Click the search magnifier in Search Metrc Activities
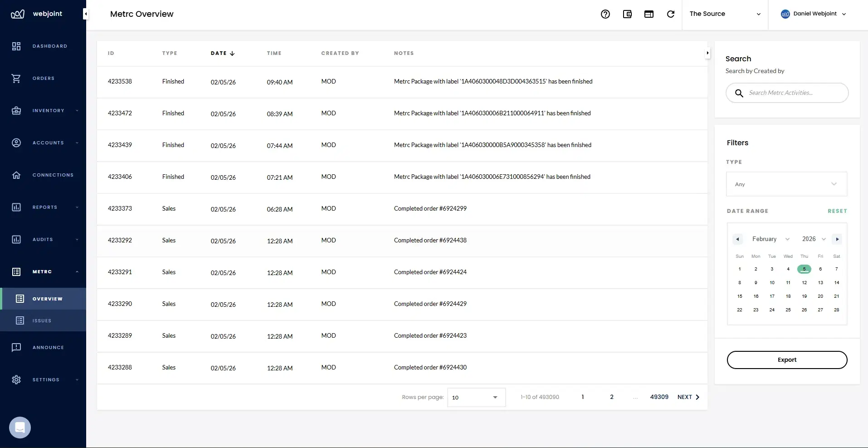Image resolution: width=868 pixels, height=448 pixels. point(739,93)
